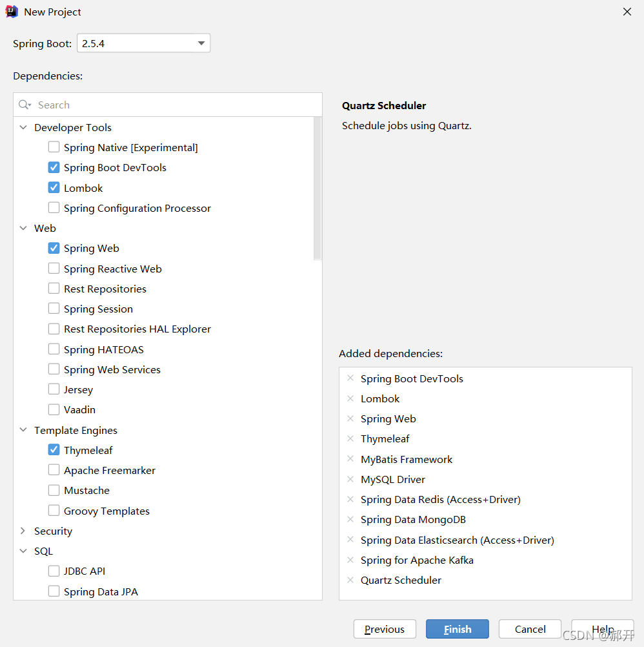Click the IntelliJ IDEA window icon
Screen dimensions: 644x647
click(x=12, y=12)
